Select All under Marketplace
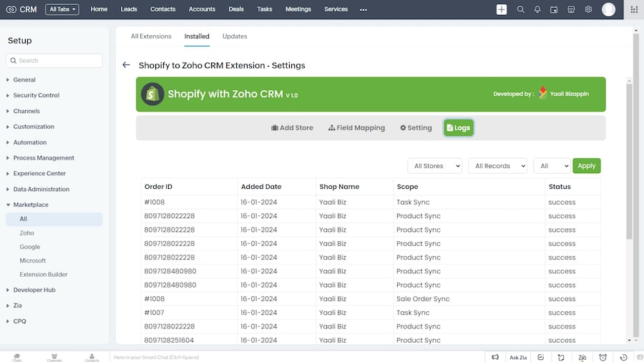This screenshot has height=362, width=644. tap(54, 219)
